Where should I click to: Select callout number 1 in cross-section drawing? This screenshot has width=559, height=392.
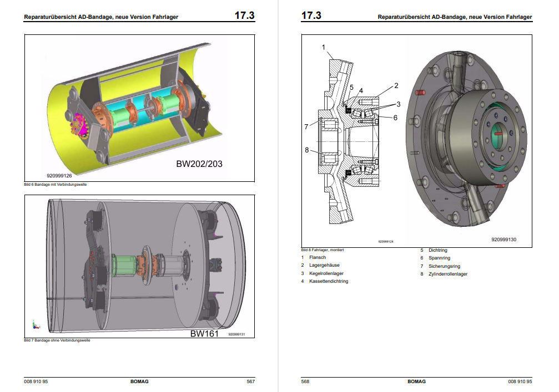click(324, 47)
